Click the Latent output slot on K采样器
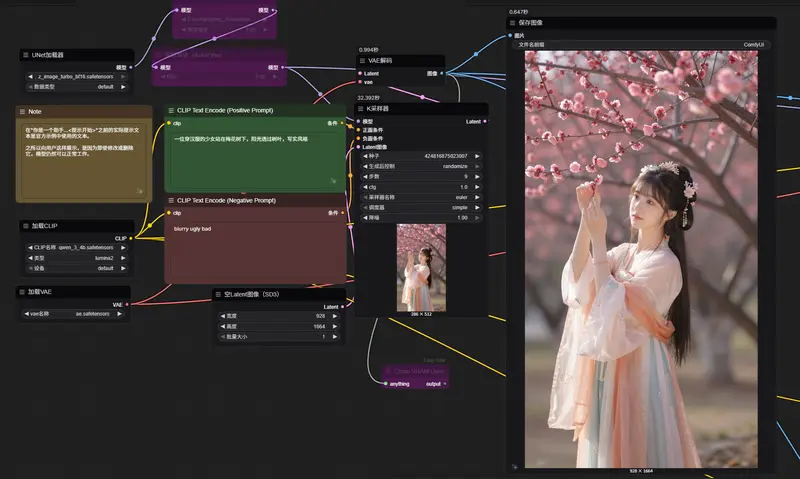Viewport: 800px width, 479px height. click(x=485, y=121)
